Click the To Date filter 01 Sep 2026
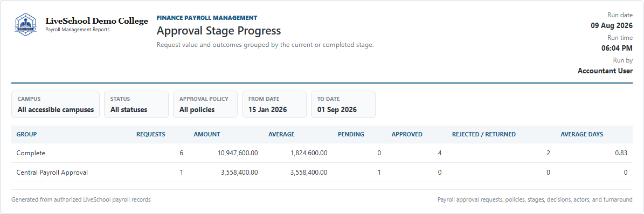This screenshot has height=214, width=644. (x=343, y=105)
